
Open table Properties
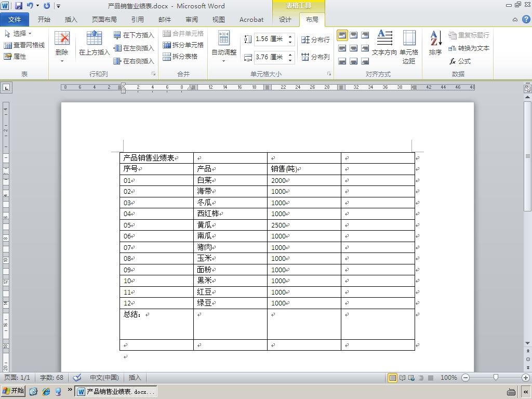15,57
